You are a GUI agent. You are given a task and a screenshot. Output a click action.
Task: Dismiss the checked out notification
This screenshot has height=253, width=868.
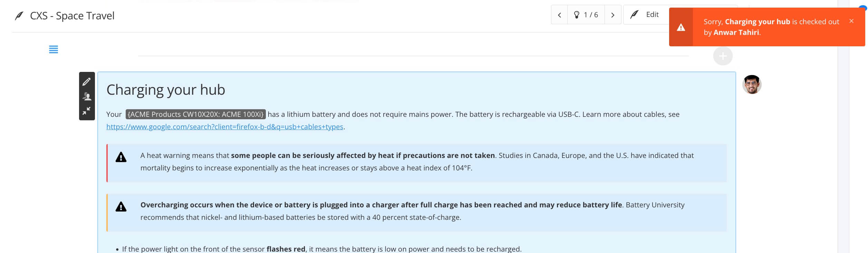tap(851, 21)
